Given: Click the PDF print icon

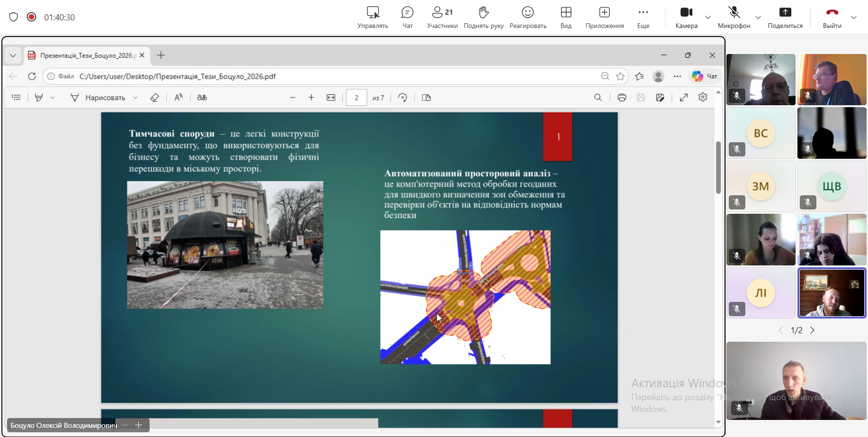Looking at the screenshot, I should 622,98.
